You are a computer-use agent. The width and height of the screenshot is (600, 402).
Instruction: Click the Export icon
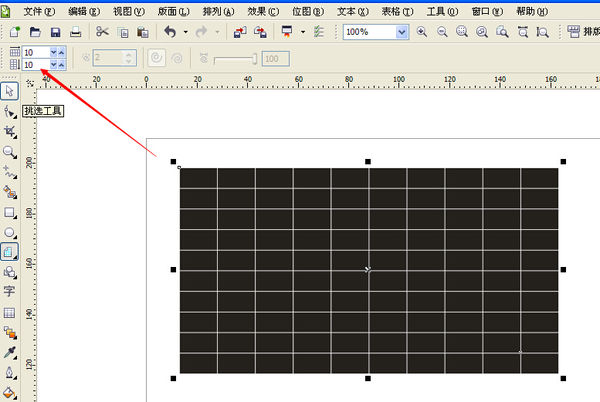click(260, 32)
